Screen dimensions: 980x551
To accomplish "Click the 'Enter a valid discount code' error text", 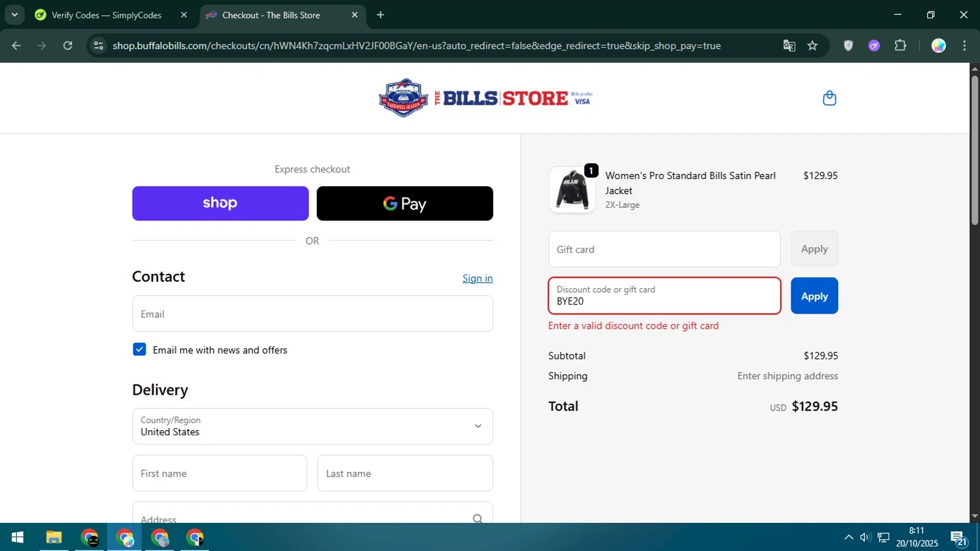I will [x=633, y=326].
